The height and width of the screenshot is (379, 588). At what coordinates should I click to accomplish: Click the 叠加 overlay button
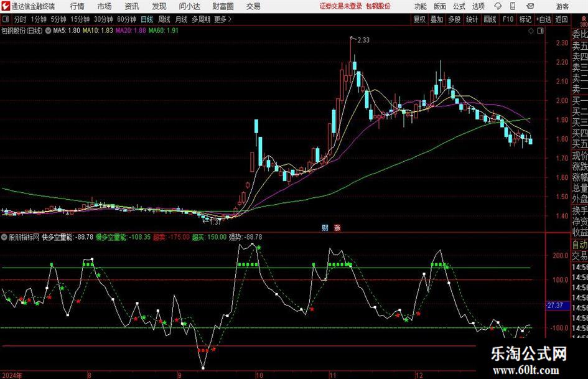(x=437, y=19)
